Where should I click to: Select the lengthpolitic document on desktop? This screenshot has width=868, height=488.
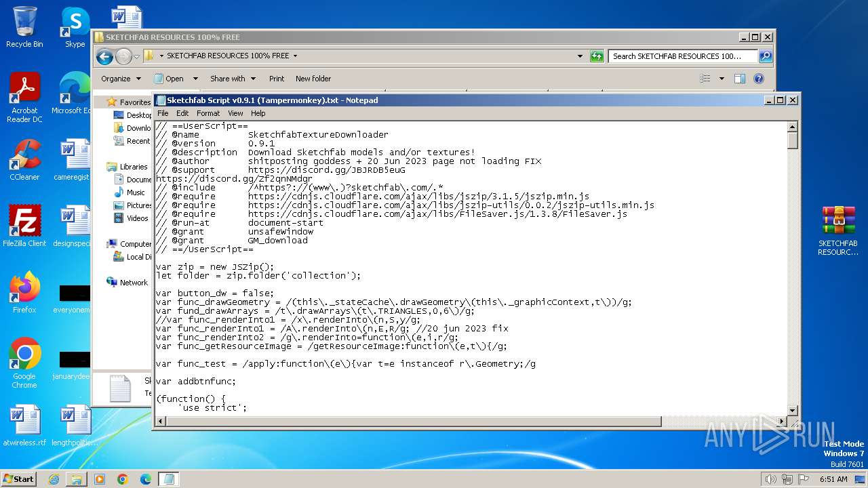(75, 426)
